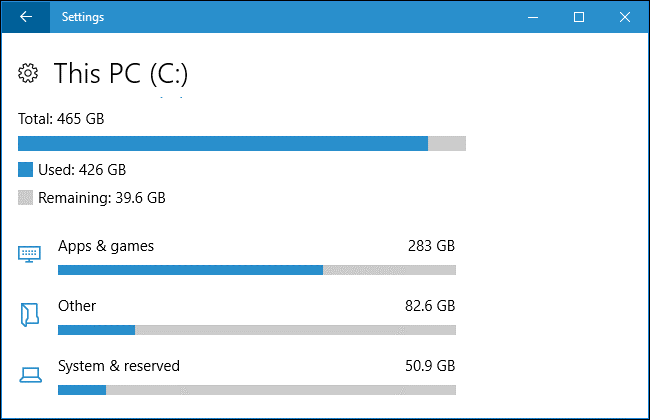The image size is (650, 420).
Task: Click the System & reserved usage bar
Action: [257, 390]
